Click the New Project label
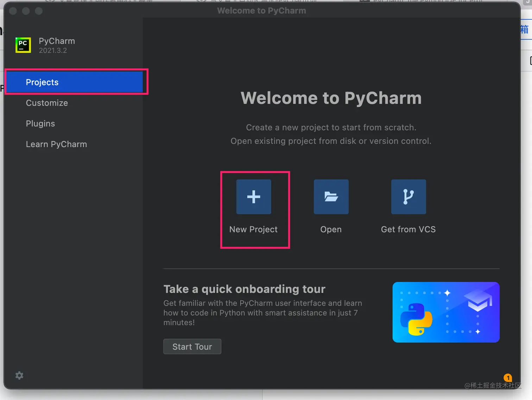This screenshot has width=532, height=400. tap(253, 230)
